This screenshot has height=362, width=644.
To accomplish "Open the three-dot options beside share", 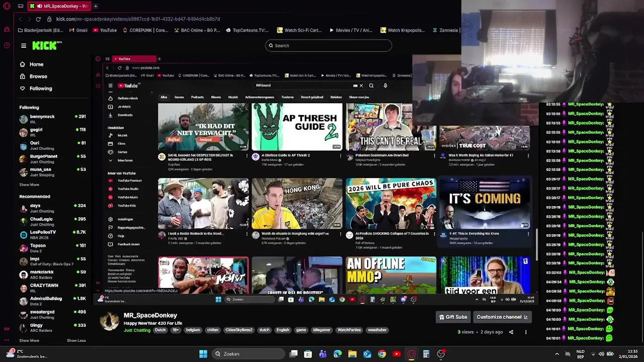I will pos(526,332).
